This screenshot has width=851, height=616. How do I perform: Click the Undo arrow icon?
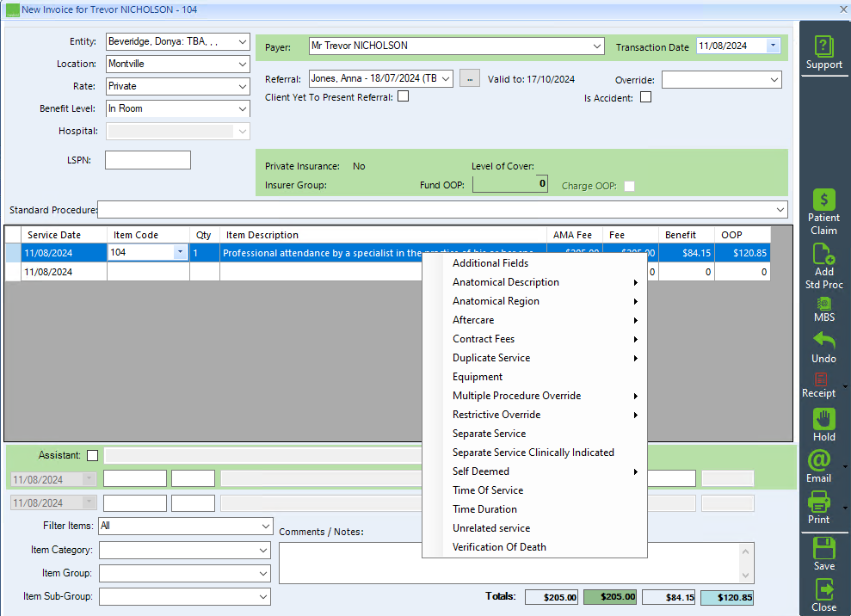pyautogui.click(x=823, y=341)
